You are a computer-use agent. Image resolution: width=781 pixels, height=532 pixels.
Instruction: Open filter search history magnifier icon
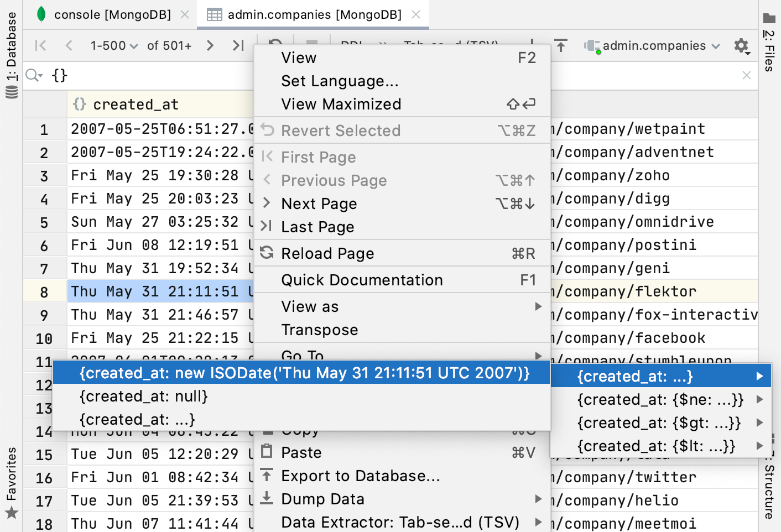point(34,75)
